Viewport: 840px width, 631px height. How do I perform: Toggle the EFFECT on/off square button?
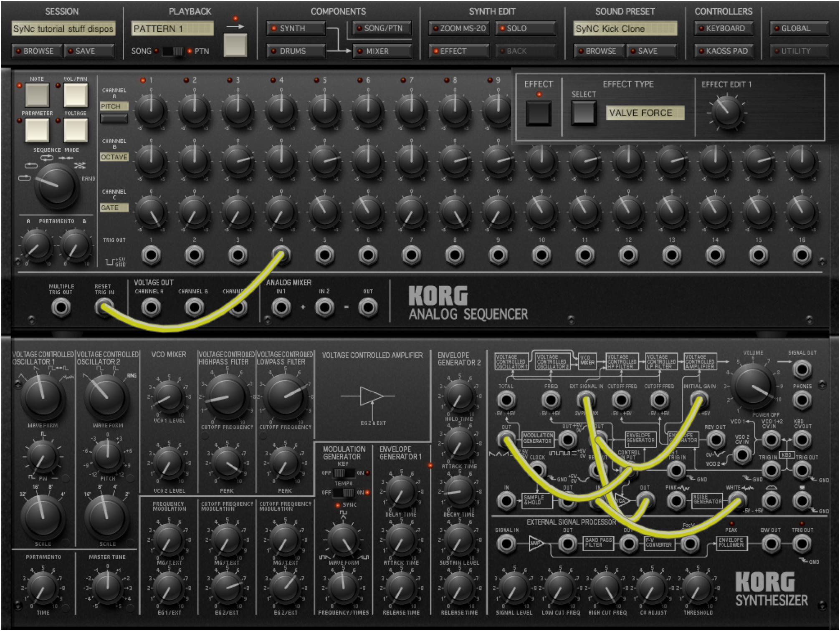pyautogui.click(x=539, y=113)
